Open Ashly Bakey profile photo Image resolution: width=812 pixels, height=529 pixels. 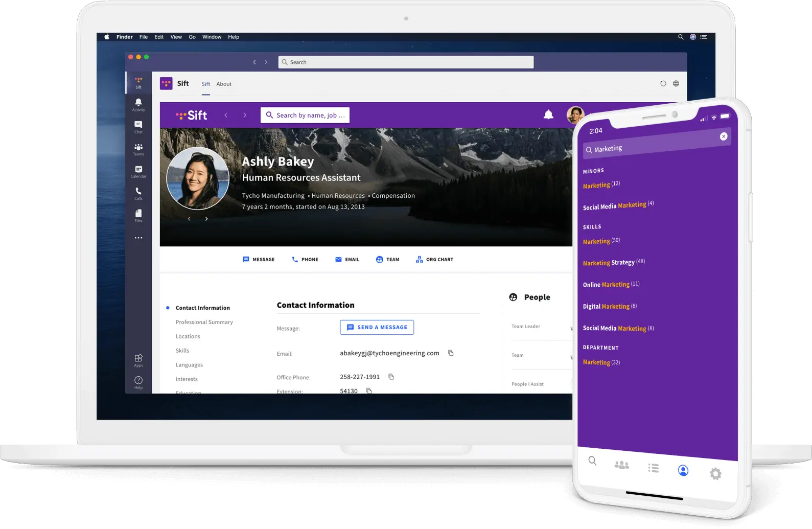pos(198,178)
